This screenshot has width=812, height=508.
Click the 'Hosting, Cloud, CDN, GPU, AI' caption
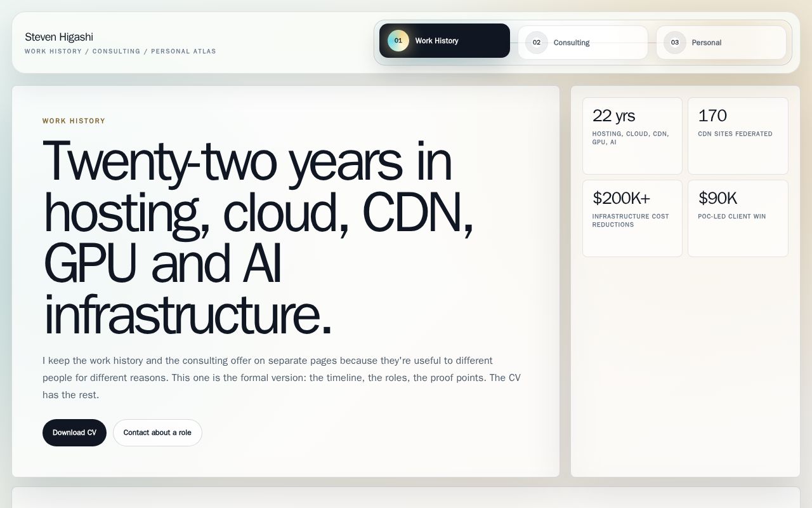[631, 138]
